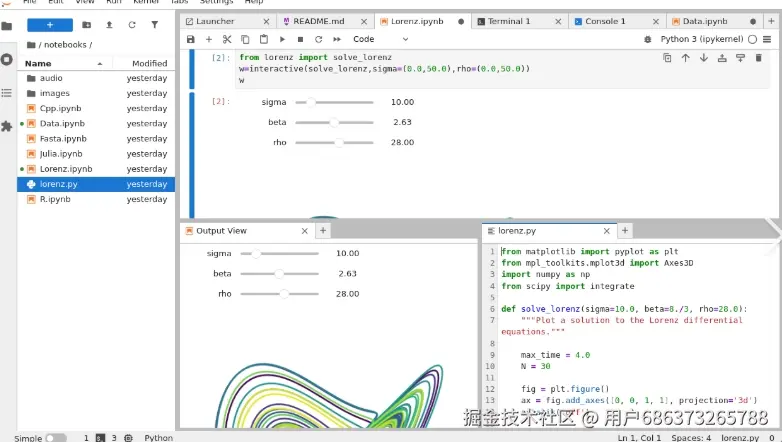Run the selected cell
This screenshot has height=442, width=782.
click(282, 39)
